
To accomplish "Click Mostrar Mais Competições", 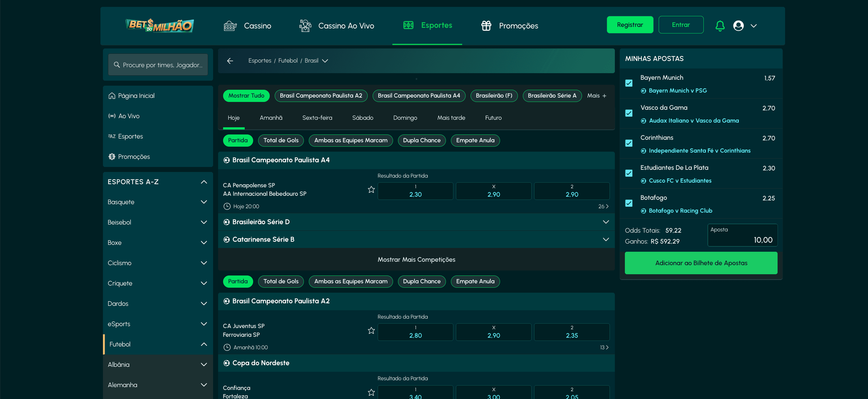I will click(x=416, y=260).
